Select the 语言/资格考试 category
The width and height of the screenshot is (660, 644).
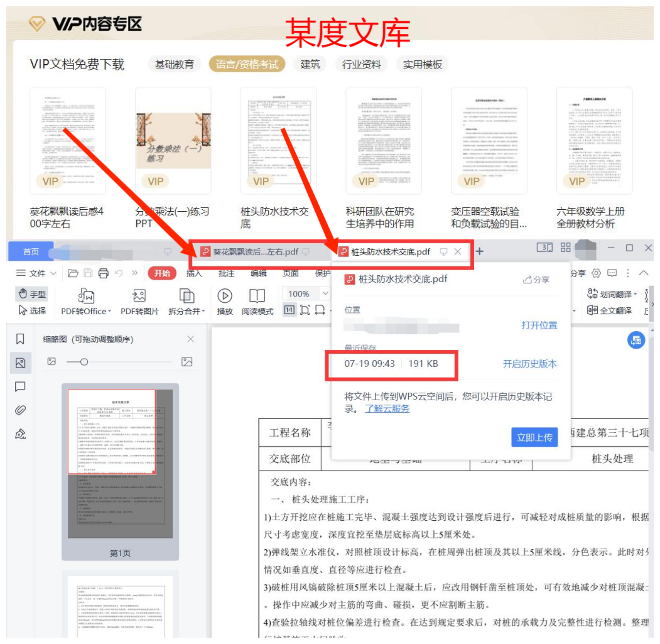coord(247,64)
